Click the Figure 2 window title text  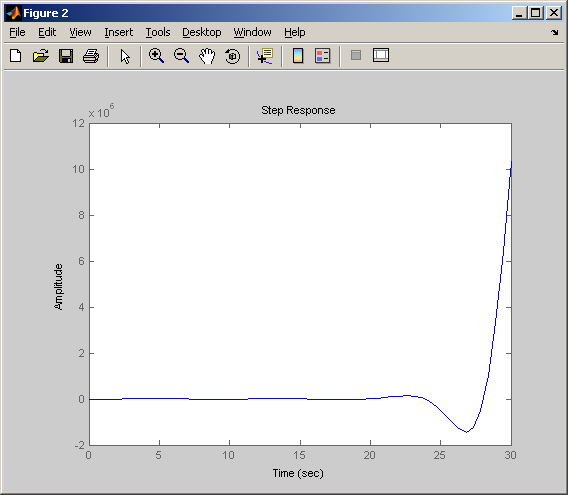(x=46, y=13)
